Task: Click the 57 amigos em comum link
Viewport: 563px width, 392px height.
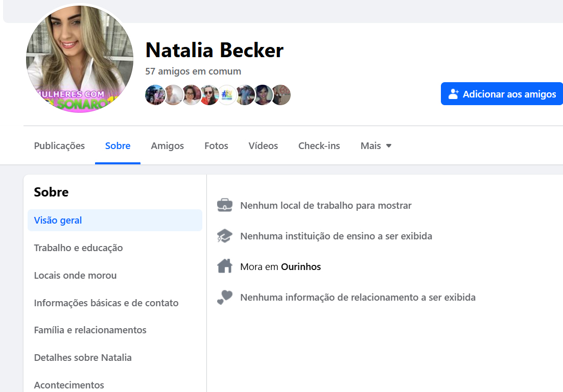Action: coord(193,71)
